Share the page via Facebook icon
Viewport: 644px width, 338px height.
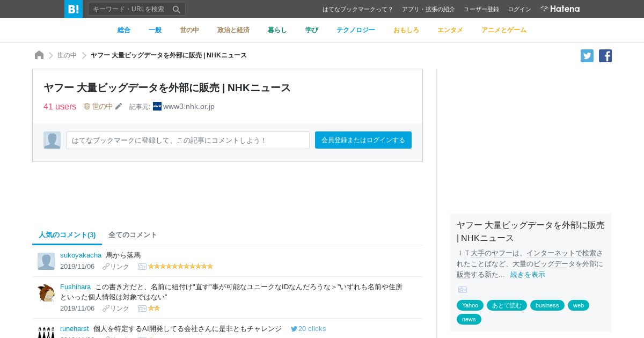coord(605,56)
